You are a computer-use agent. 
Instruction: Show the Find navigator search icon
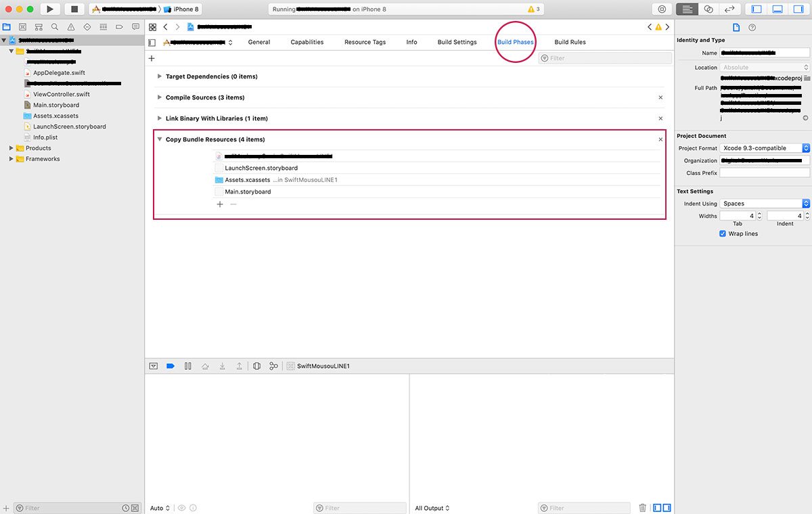point(54,27)
